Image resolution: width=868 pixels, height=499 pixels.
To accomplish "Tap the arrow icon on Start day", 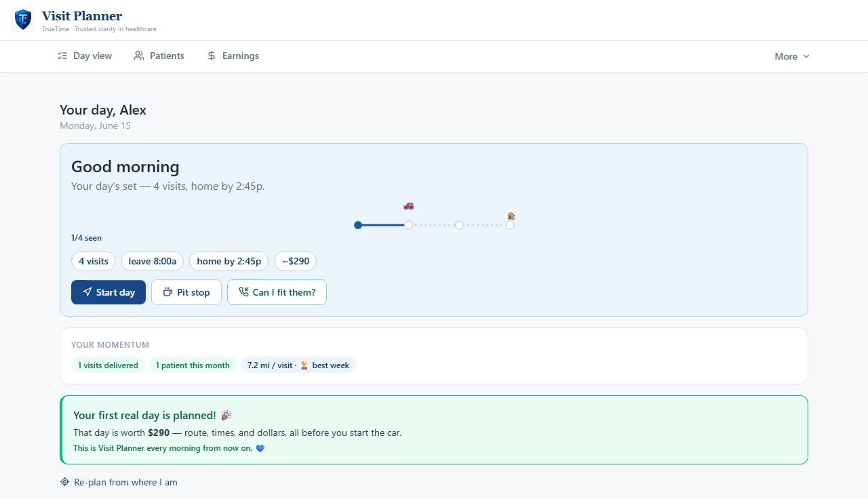I will [x=87, y=292].
